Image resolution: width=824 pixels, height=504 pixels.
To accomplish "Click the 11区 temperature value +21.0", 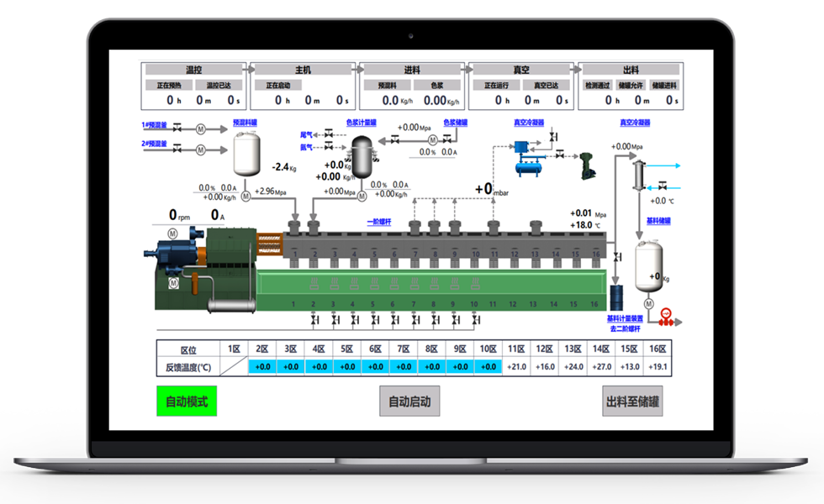I will pyautogui.click(x=516, y=366).
